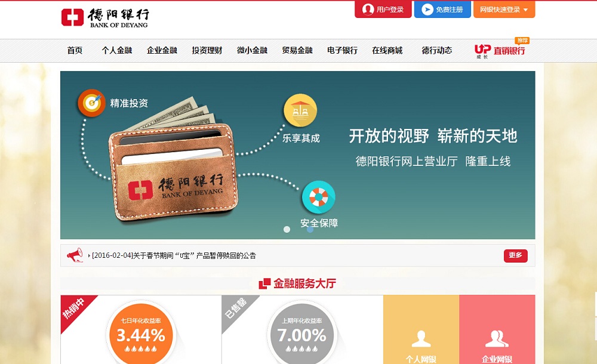Click the 乐享其成 beach umbrella icon
The image size is (597, 364).
point(300,110)
